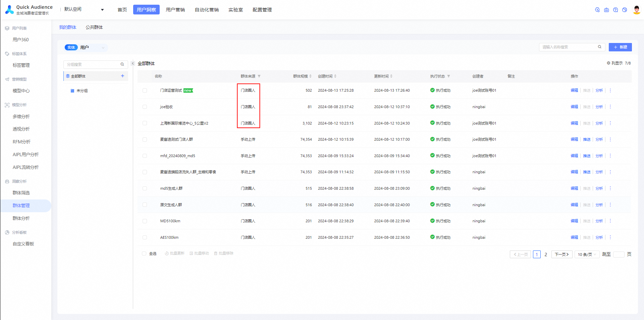
Task: Sort by 更新时间 column arrows
Action: [x=391, y=76]
